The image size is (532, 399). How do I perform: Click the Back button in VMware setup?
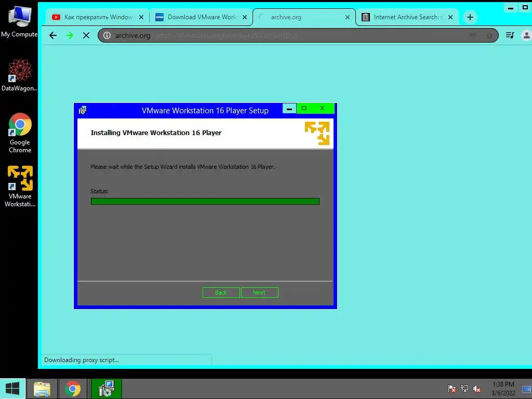coord(221,292)
